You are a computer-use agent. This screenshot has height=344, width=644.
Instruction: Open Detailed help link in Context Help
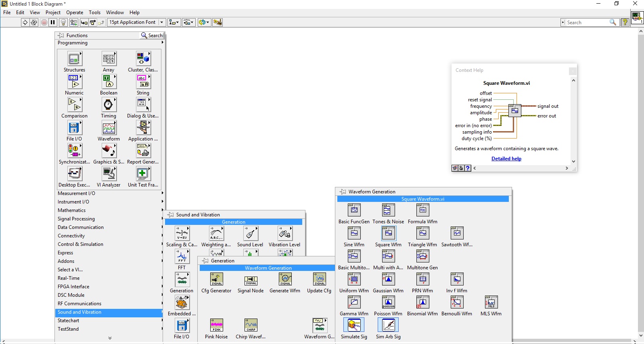click(506, 159)
